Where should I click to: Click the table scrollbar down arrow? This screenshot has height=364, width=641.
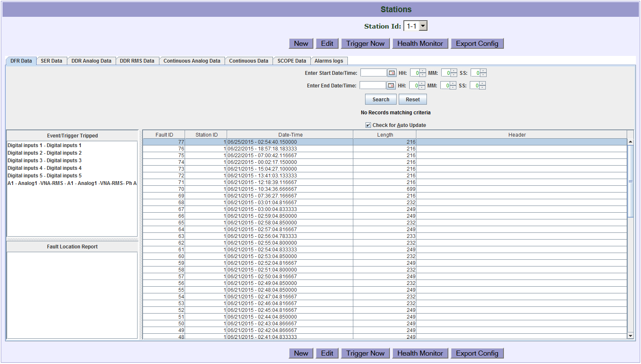point(630,335)
